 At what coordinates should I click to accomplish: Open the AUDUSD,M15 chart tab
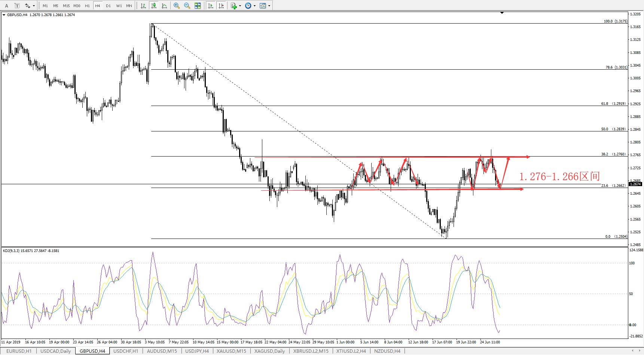click(162, 351)
